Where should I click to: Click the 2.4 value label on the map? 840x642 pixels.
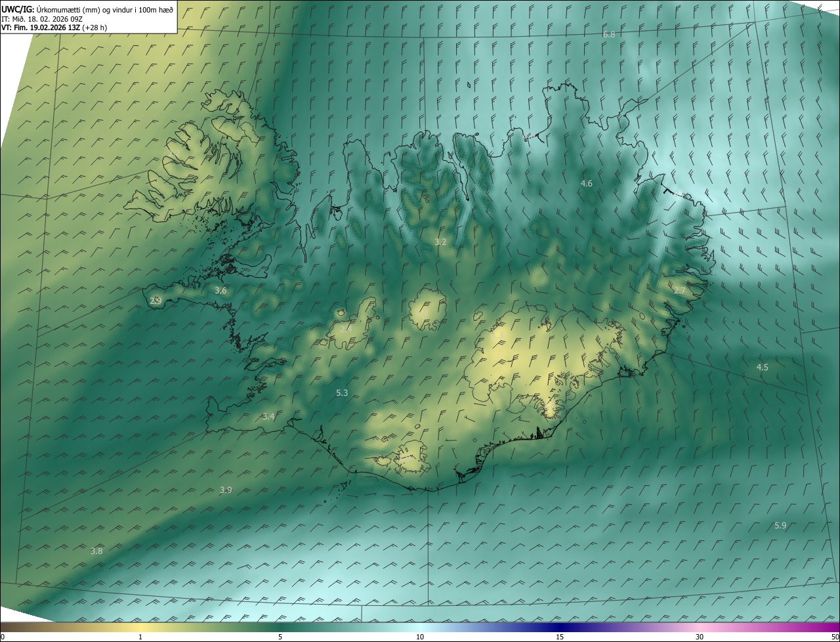pyautogui.click(x=346, y=329)
